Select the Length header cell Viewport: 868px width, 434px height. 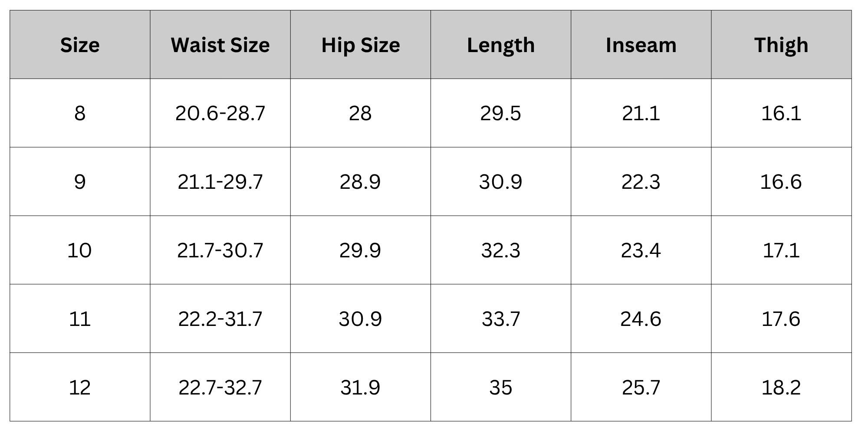(x=500, y=45)
